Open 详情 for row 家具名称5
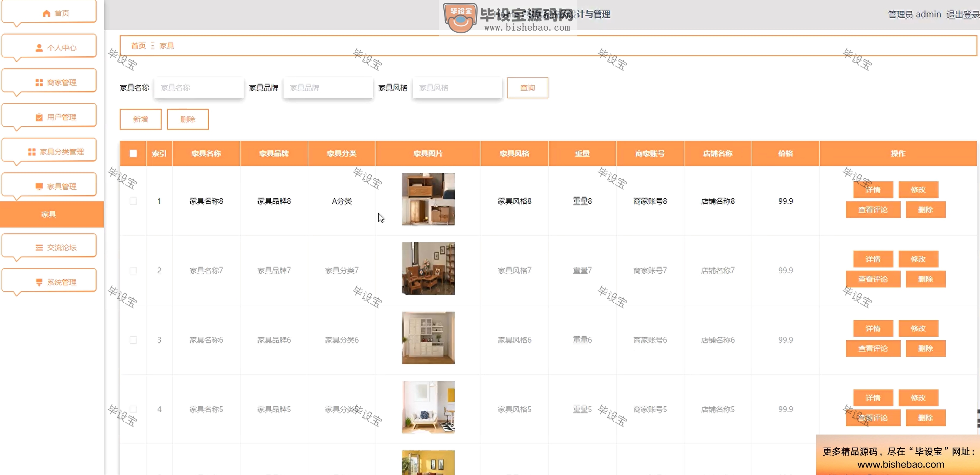The height and width of the screenshot is (475, 980). pos(873,398)
